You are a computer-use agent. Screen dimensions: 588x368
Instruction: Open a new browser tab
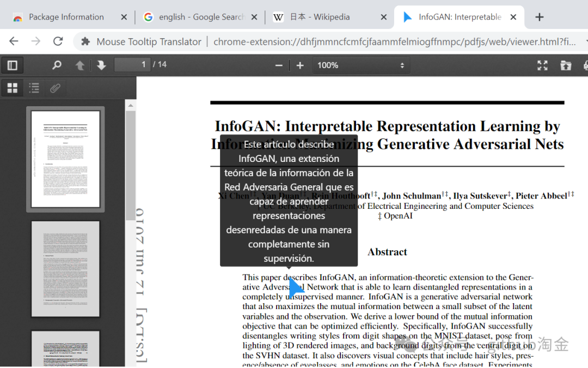click(x=539, y=17)
